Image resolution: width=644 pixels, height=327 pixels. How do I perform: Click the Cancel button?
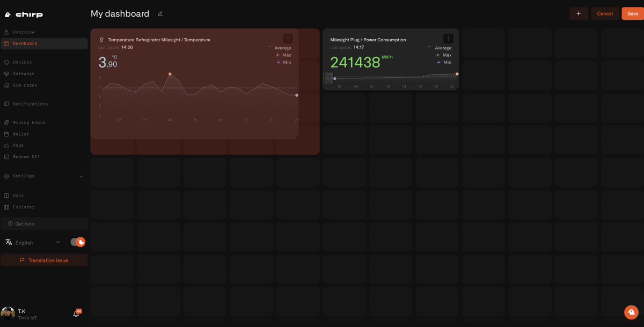605,13
